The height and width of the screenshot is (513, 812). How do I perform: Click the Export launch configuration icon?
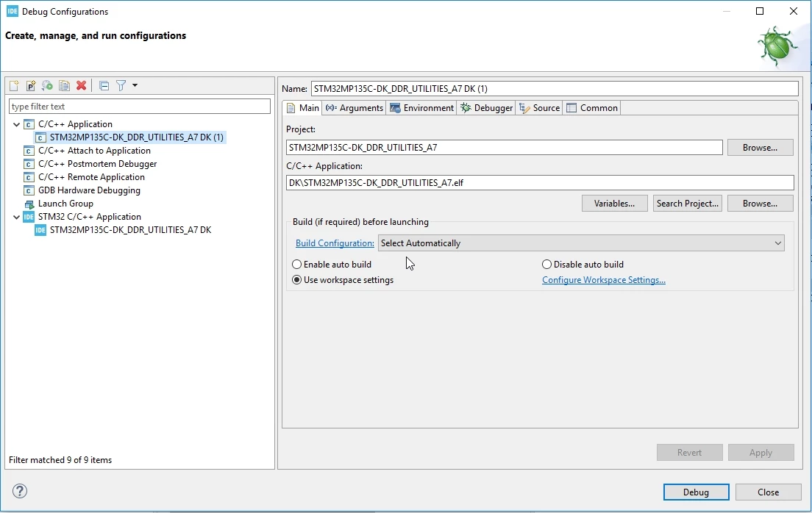coord(47,85)
